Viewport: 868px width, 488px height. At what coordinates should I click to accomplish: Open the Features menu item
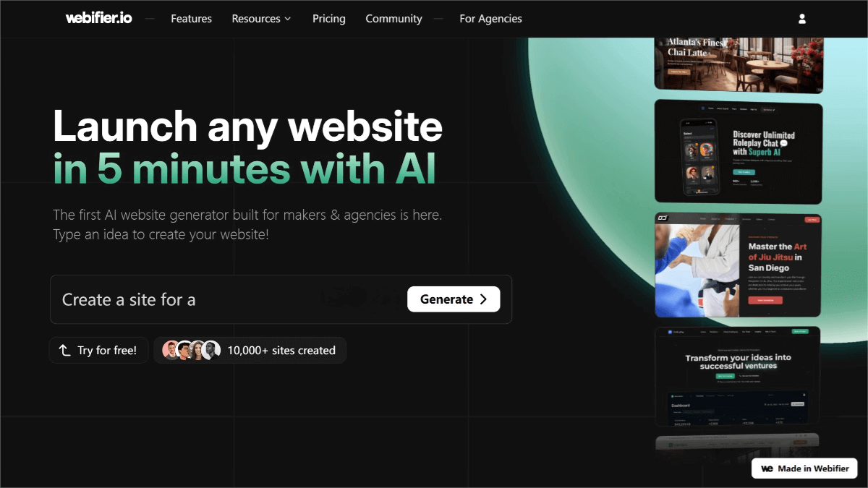[191, 19]
